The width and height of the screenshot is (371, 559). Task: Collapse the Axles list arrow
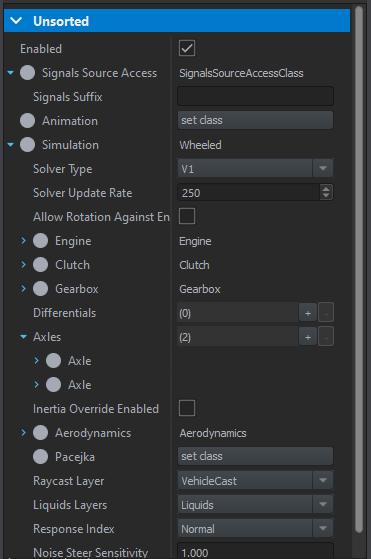tap(24, 337)
